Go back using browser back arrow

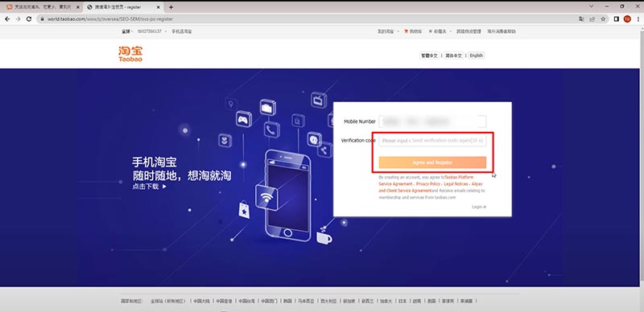[x=7, y=18]
